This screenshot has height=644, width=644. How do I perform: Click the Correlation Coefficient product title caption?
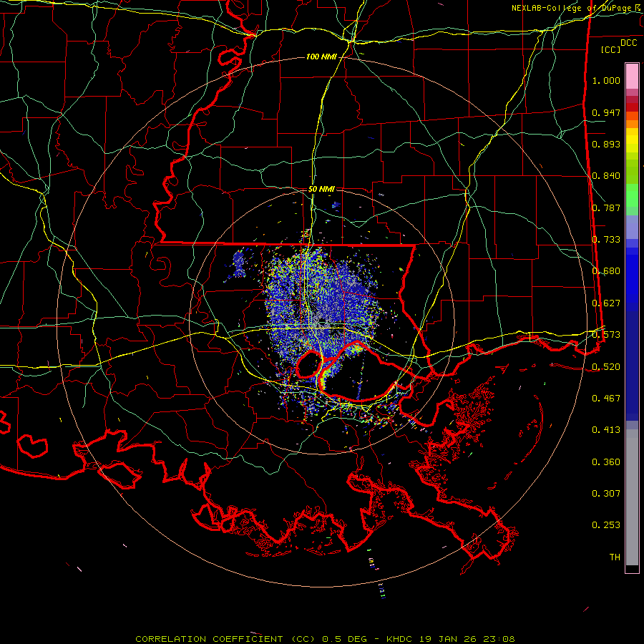click(325, 639)
